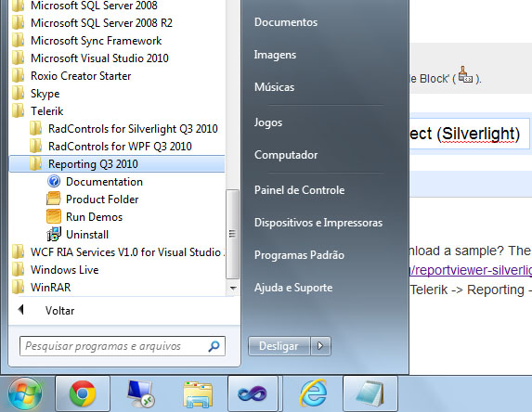The image size is (532, 412).
Task: Open Jogos in the right pane
Action: tap(268, 122)
